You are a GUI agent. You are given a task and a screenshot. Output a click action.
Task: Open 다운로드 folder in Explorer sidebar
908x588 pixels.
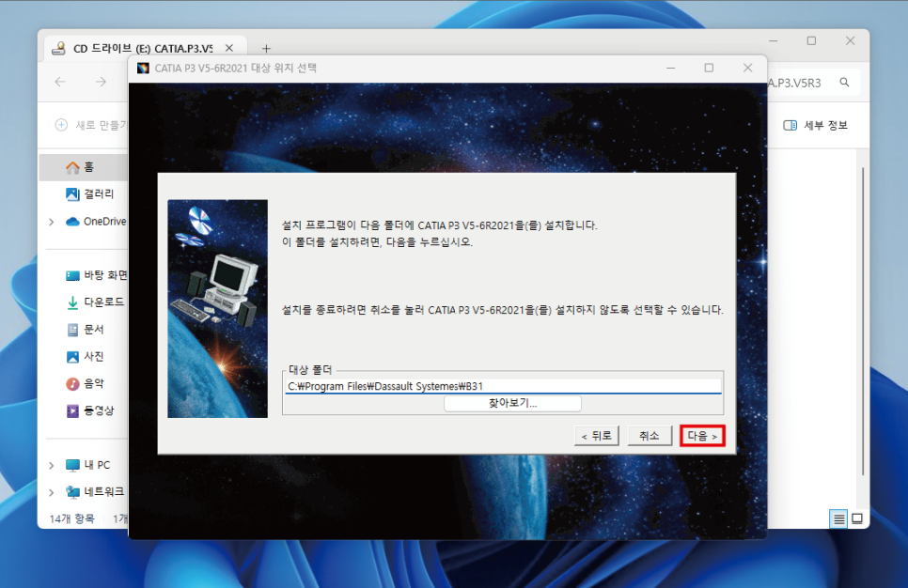pyautogui.click(x=95, y=302)
